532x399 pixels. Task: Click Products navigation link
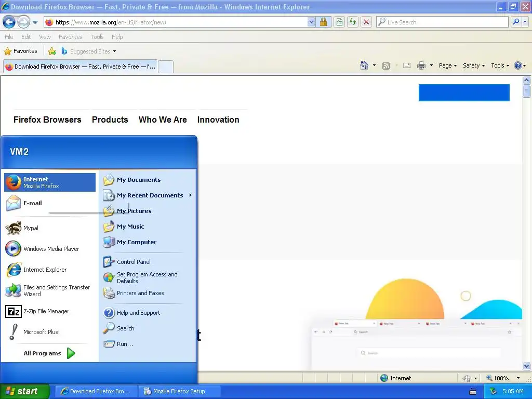pos(110,120)
